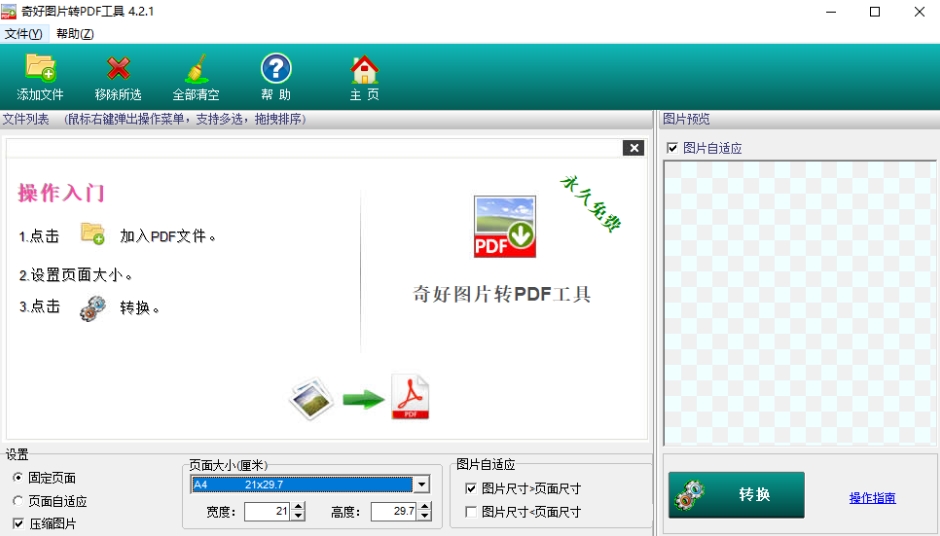
Task: Decrease 宽度 width with down arrow
Action: [x=298, y=516]
